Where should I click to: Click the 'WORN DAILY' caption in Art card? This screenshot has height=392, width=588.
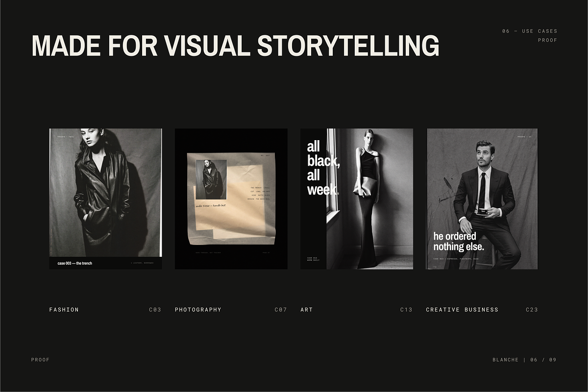pyautogui.click(x=313, y=260)
